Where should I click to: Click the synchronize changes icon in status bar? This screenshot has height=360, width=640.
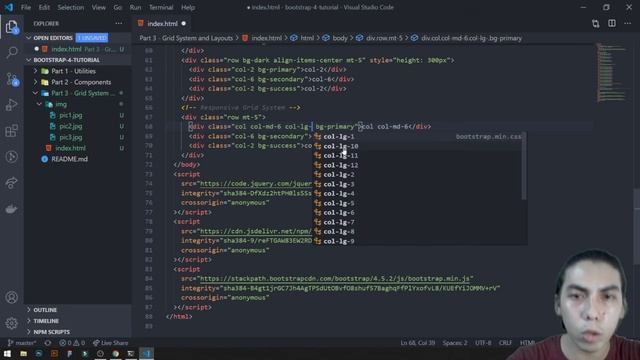pyautogui.click(x=48, y=343)
